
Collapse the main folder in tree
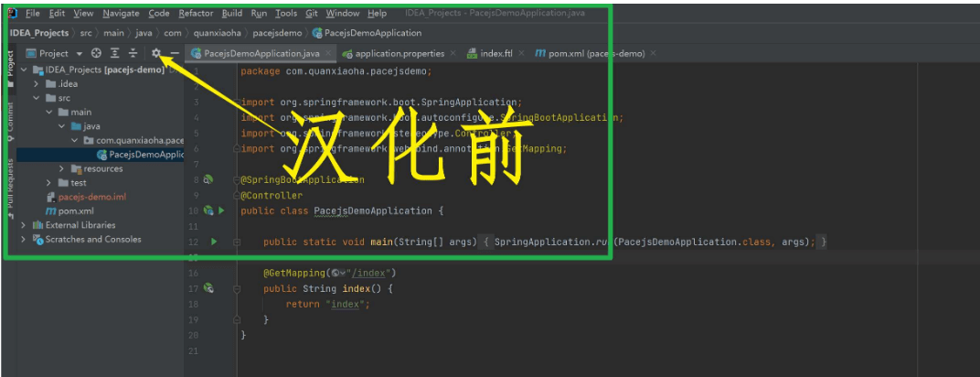[x=48, y=113]
